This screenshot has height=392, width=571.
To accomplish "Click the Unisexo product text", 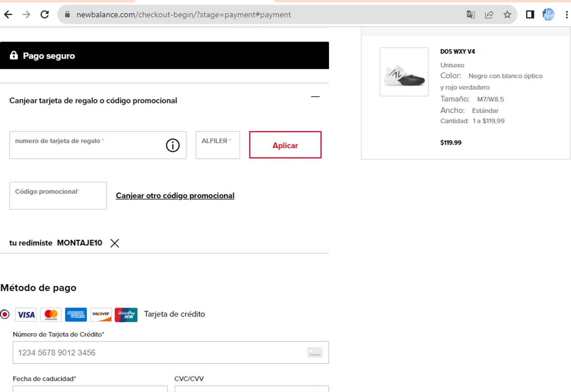I will pyautogui.click(x=452, y=65).
